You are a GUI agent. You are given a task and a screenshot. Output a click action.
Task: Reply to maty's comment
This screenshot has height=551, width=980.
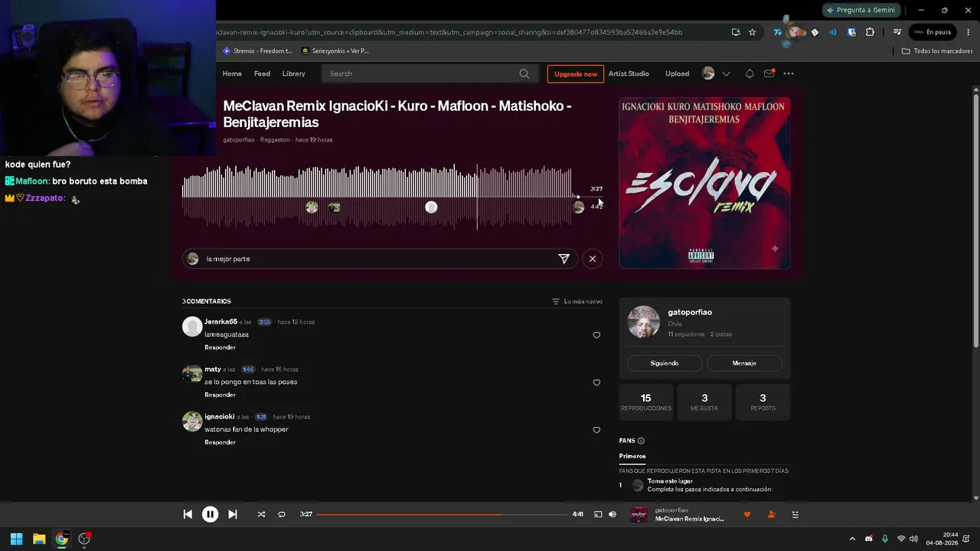(x=220, y=395)
